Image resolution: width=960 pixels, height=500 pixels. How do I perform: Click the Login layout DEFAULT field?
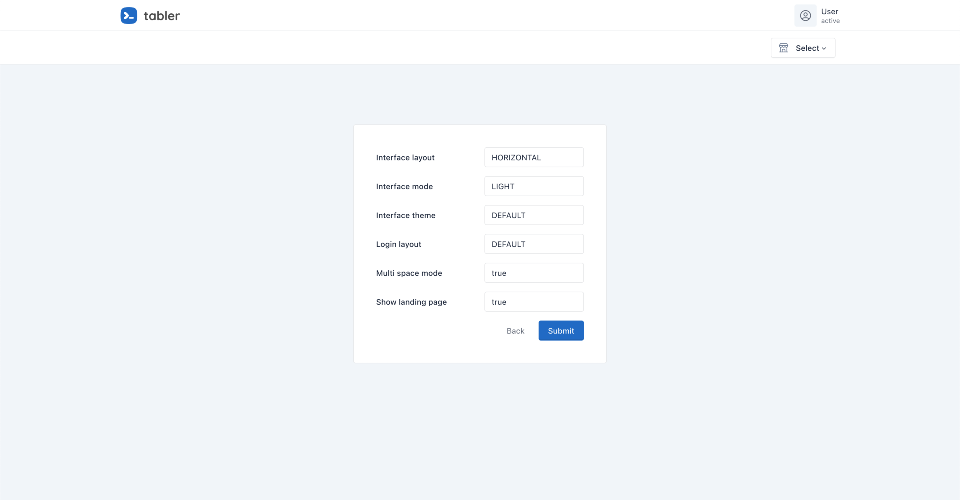point(534,244)
